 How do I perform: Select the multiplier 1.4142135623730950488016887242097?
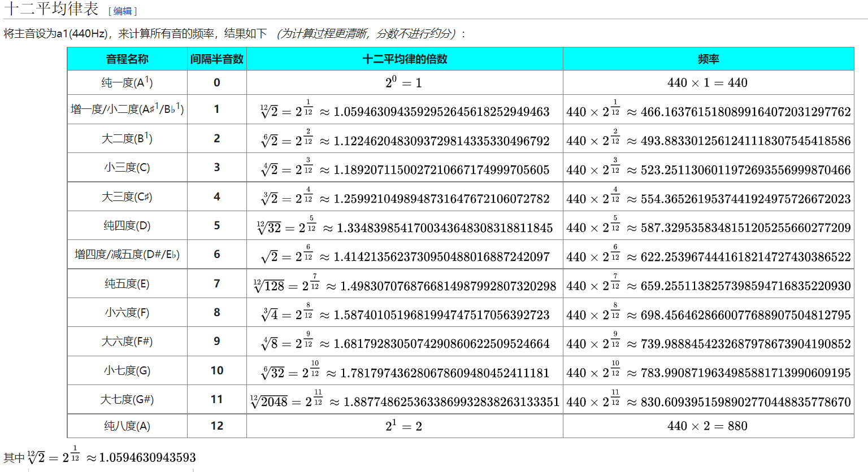[441, 257]
